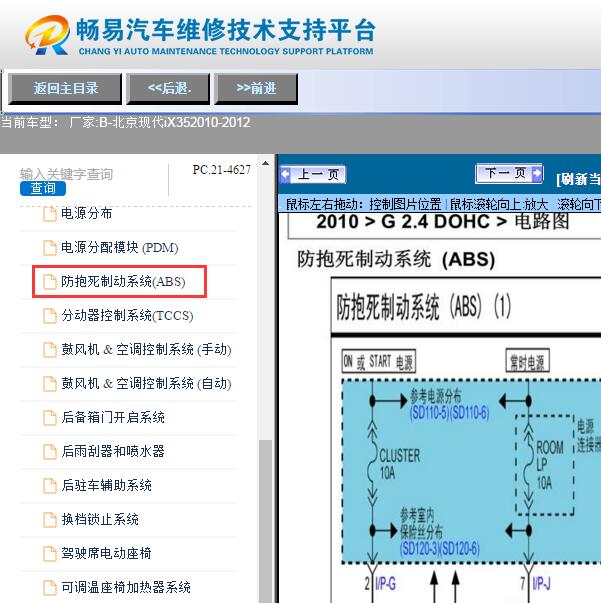
Task: Go to previous page with 上一页
Action: click(x=313, y=175)
